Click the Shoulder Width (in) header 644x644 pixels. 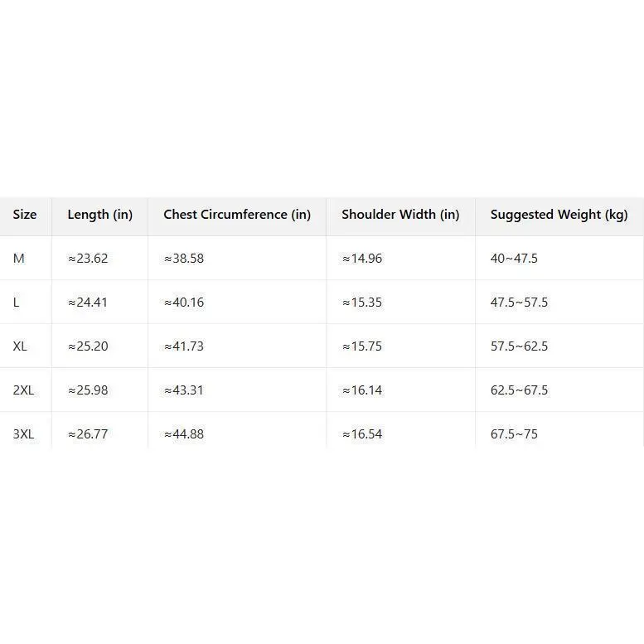400,215
